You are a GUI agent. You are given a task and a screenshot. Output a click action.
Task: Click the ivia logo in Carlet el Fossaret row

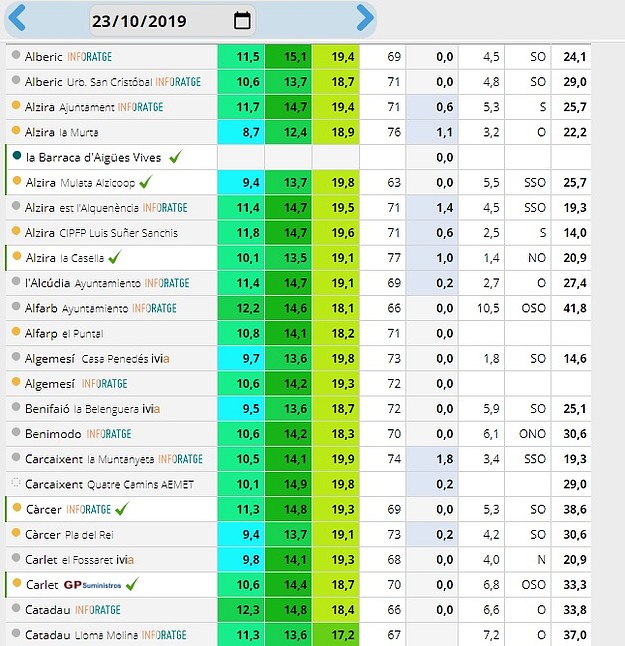coord(125,560)
